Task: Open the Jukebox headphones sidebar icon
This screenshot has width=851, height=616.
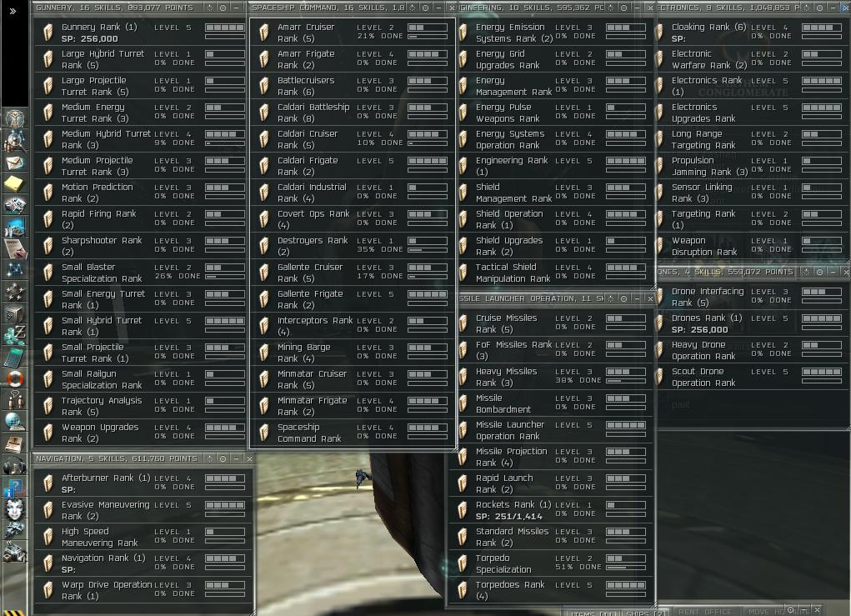Action: (15, 466)
